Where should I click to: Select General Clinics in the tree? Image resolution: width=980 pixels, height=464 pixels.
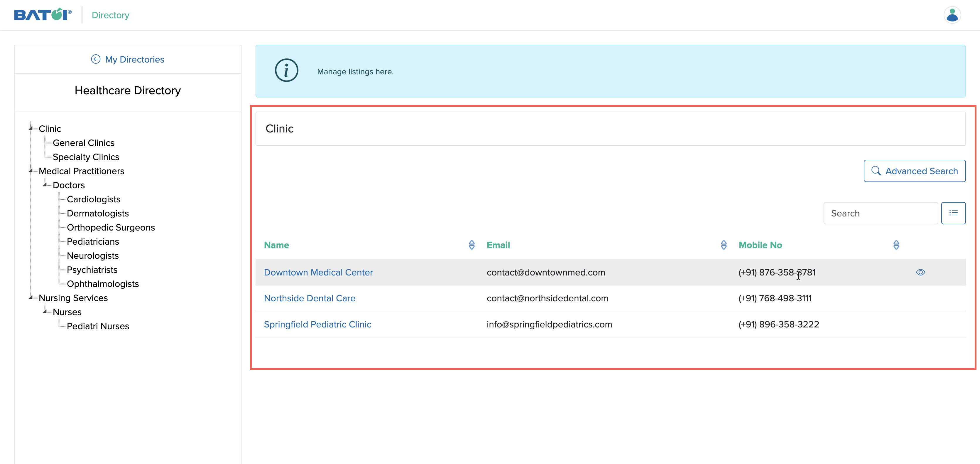point(83,143)
